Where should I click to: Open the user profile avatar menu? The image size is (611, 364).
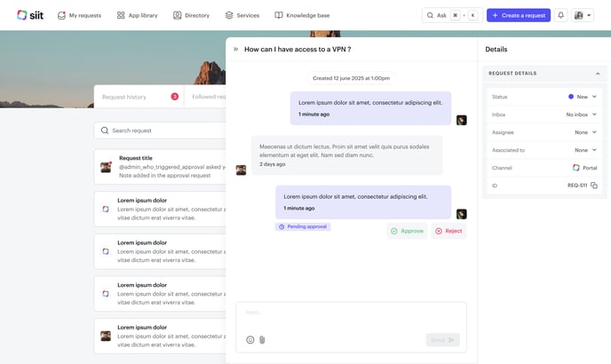[x=583, y=15]
